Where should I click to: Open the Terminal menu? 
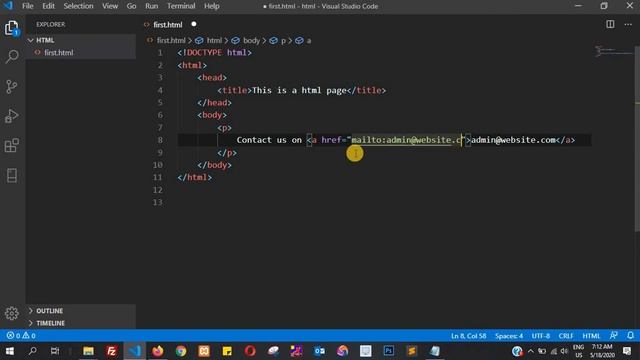[181, 6]
